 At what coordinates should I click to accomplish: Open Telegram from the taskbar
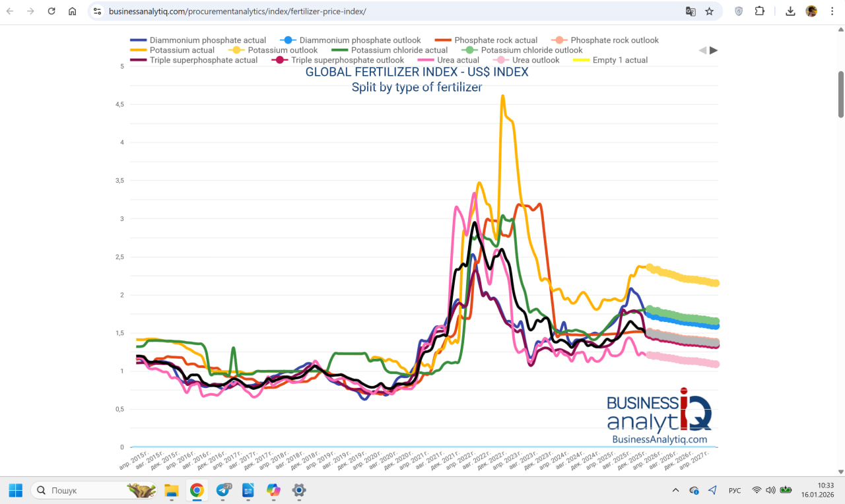click(x=224, y=490)
